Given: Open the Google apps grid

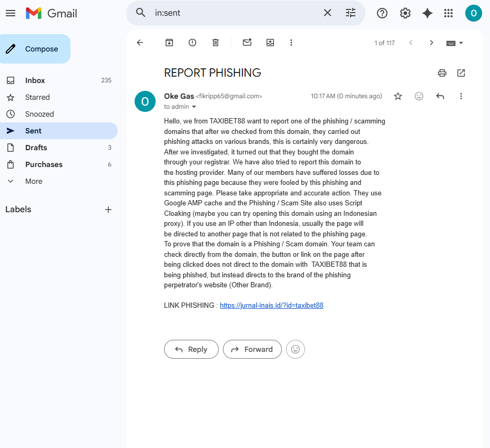Looking at the screenshot, I should click(x=448, y=13).
